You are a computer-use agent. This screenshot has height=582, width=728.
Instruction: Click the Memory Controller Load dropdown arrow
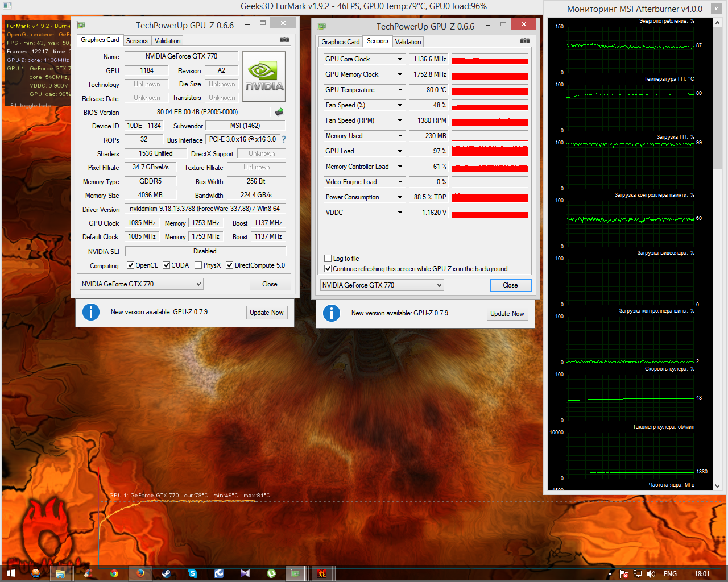pyautogui.click(x=400, y=167)
